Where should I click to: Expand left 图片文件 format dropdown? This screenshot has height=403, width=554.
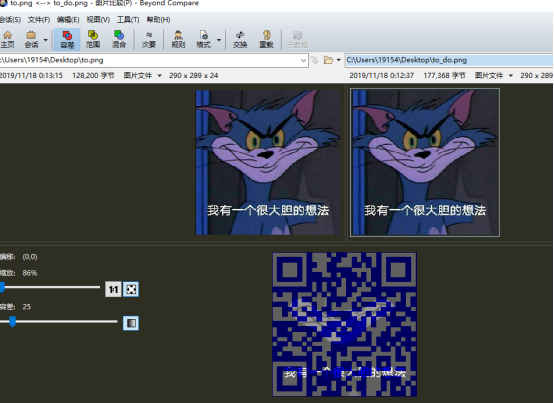159,76
